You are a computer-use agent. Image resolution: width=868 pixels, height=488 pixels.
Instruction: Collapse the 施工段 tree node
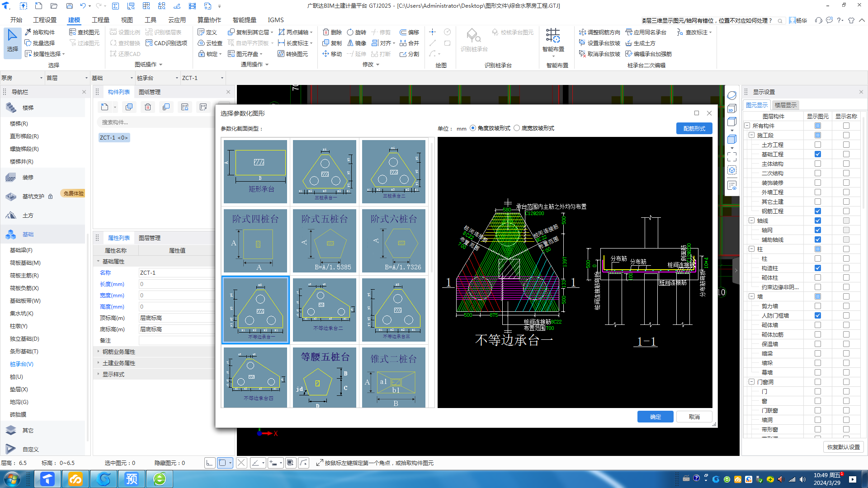point(751,135)
